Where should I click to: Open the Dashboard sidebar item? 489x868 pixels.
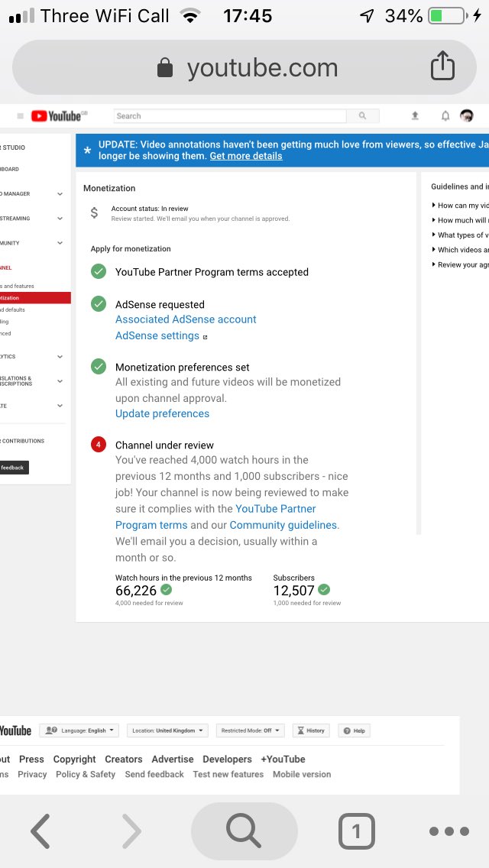pos(10,169)
